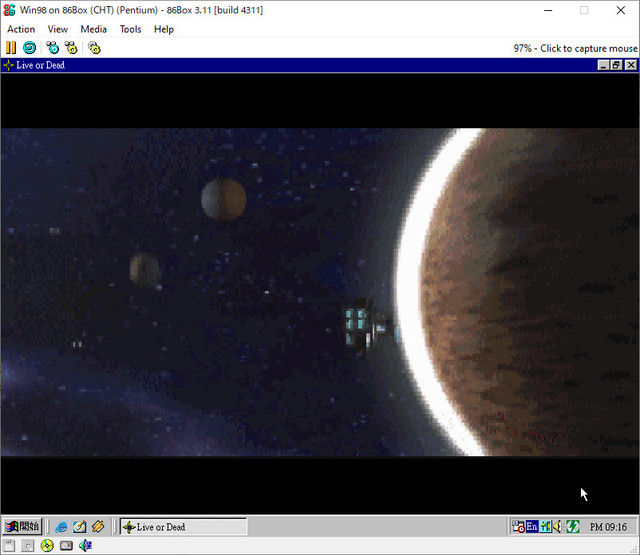Click the hard disk status icon

click(66, 546)
